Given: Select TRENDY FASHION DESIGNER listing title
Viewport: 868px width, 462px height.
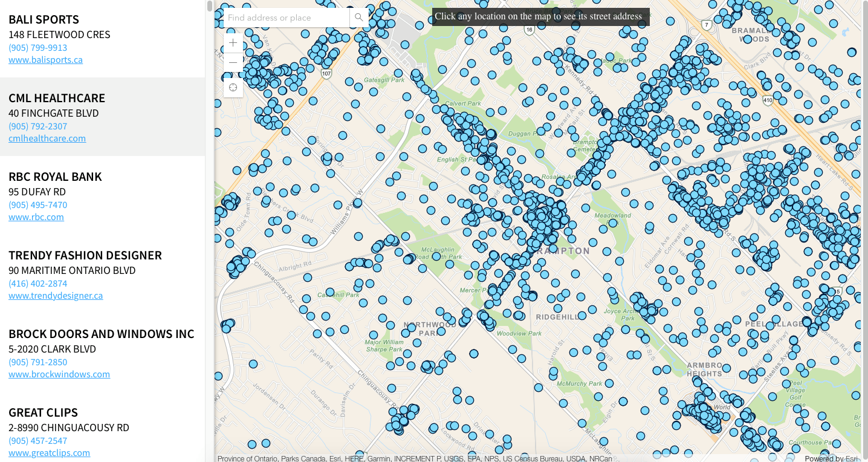Looking at the screenshot, I should tap(85, 255).
